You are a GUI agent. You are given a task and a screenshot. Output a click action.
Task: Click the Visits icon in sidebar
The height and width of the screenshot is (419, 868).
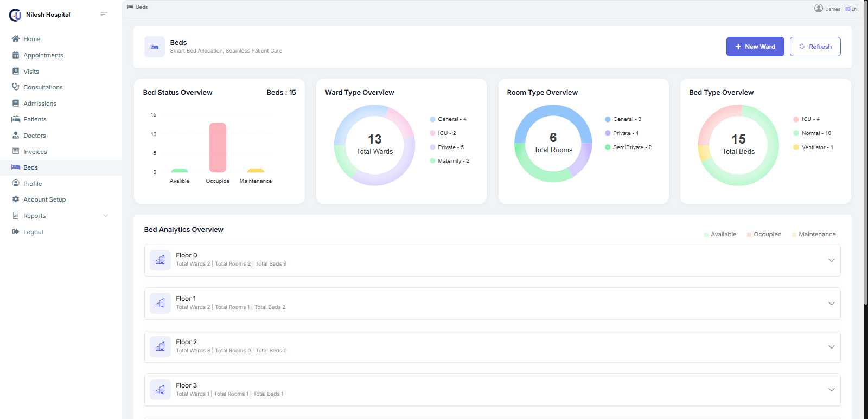[16, 71]
